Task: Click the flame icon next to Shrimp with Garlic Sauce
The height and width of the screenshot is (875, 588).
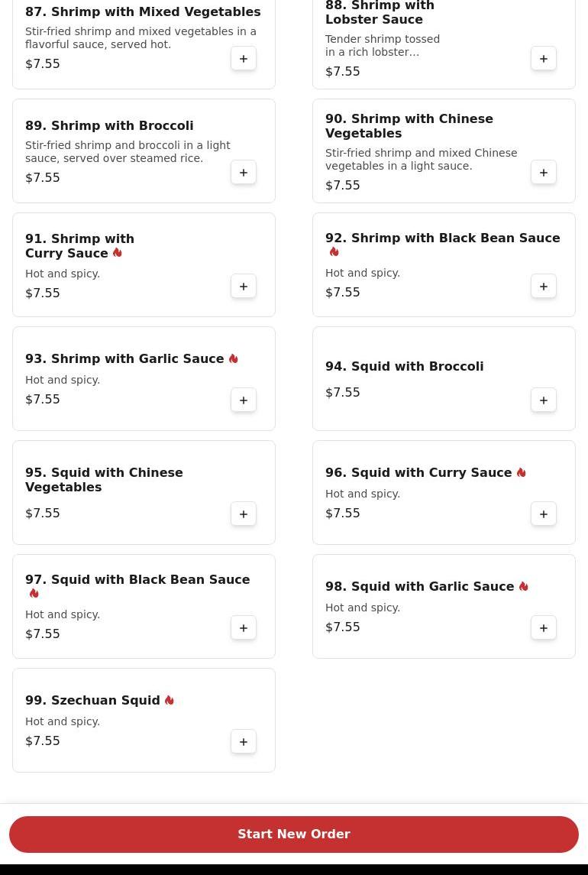Action: pos(233,358)
